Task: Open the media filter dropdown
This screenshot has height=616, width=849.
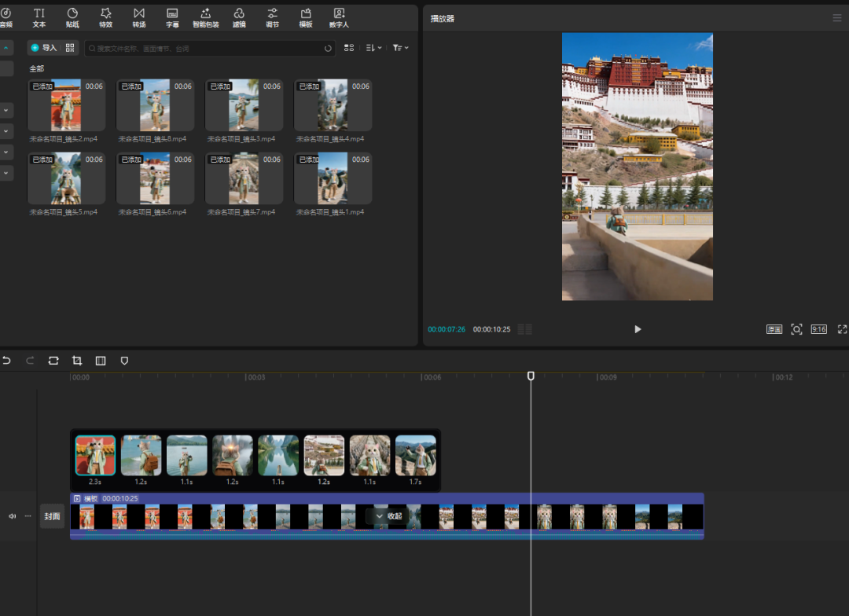Action: [400, 48]
